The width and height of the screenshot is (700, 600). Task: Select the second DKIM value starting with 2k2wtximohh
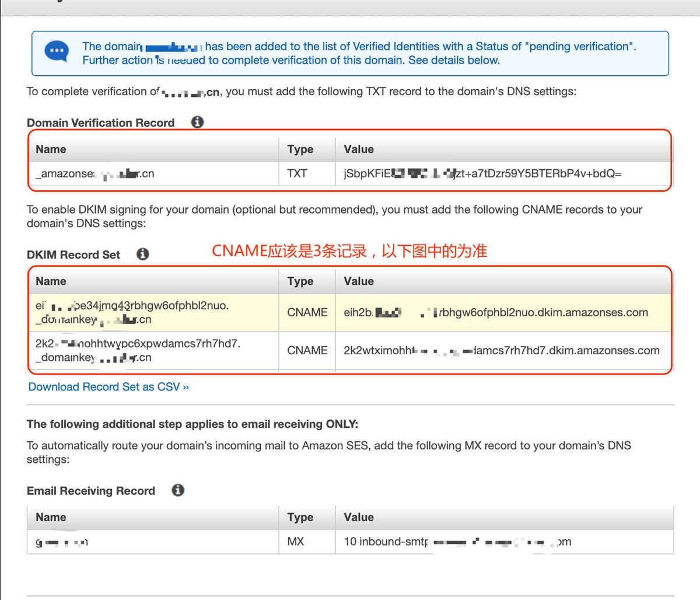tap(501, 351)
